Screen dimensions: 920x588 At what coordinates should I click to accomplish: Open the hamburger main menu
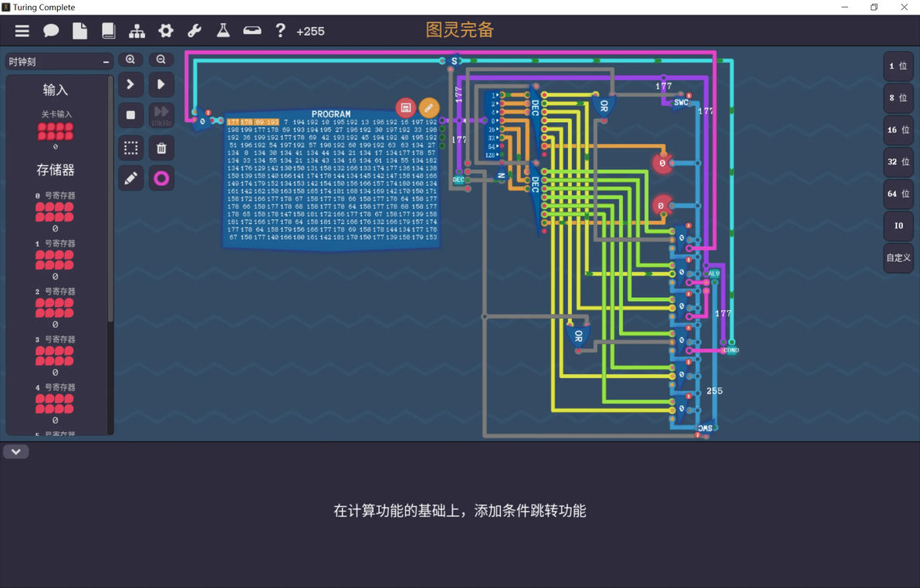coord(22,31)
